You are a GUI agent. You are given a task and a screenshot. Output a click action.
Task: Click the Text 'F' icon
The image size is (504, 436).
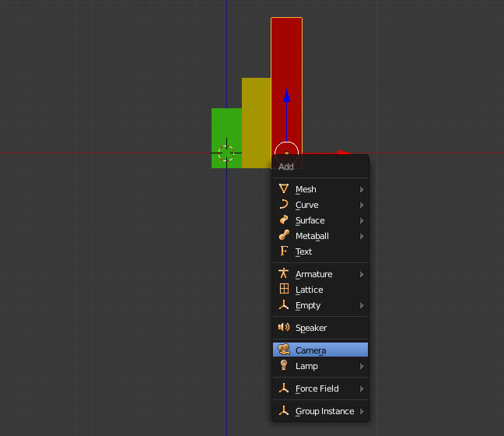pyautogui.click(x=284, y=251)
